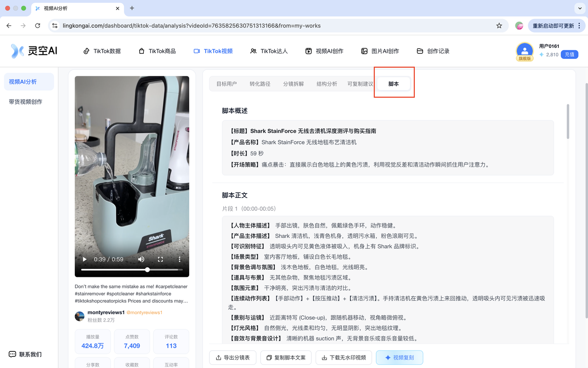
Task: Click the 评论数 113 stat card
Action: [171, 341]
